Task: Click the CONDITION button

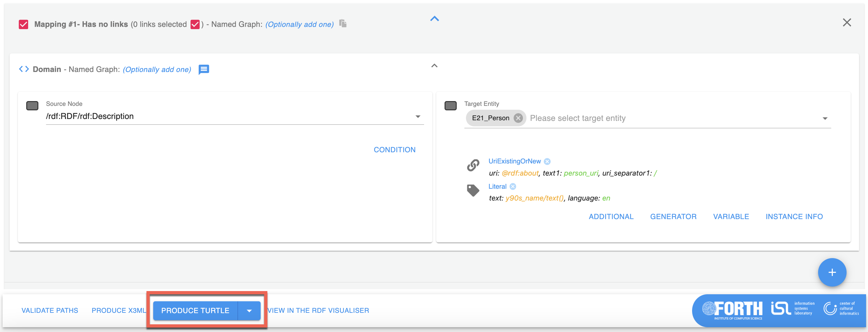Action: coord(394,150)
